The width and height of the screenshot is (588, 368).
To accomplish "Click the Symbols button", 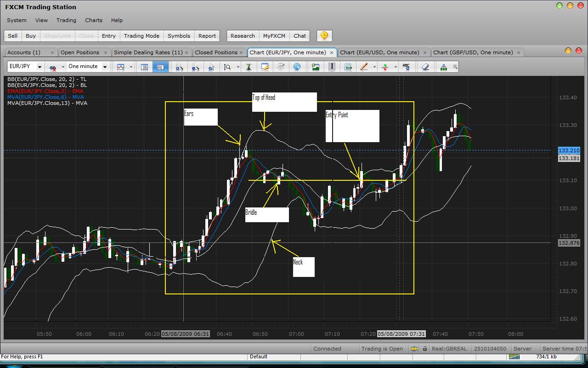I will [x=179, y=36].
